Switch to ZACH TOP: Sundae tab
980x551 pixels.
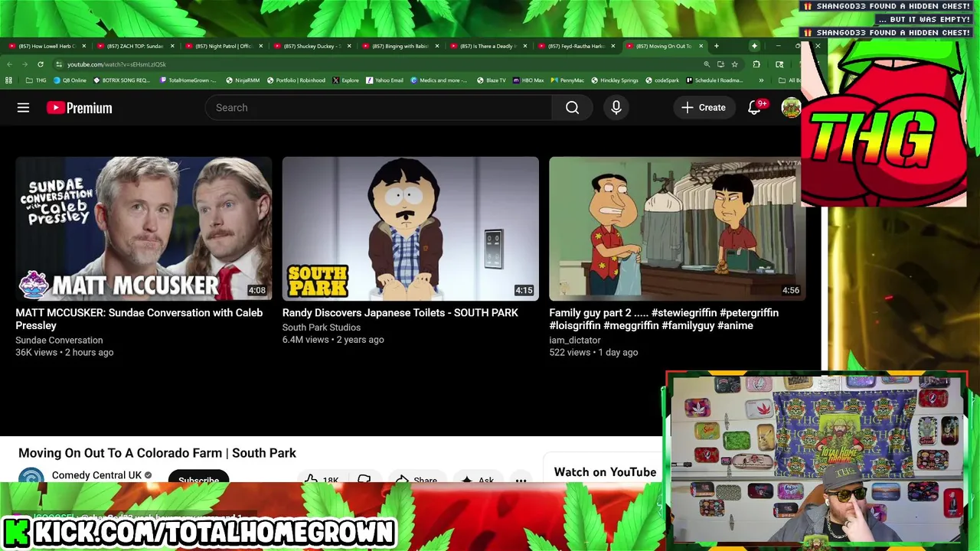136,46
